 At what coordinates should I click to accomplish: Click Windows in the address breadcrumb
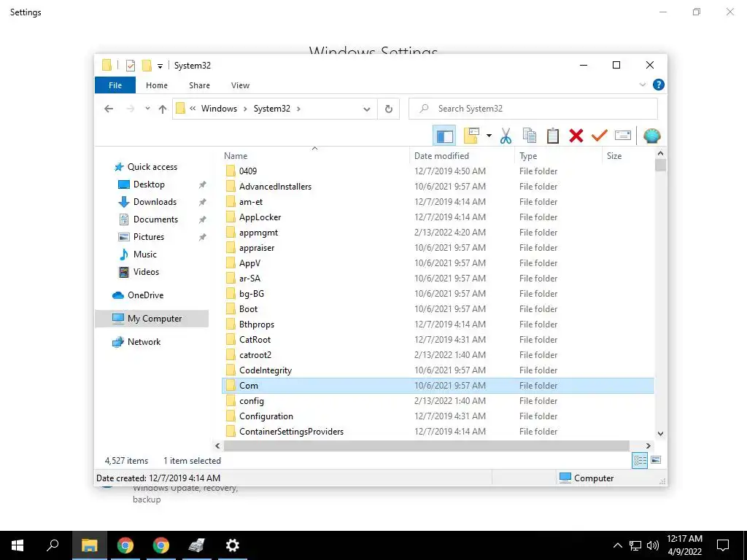(x=219, y=109)
